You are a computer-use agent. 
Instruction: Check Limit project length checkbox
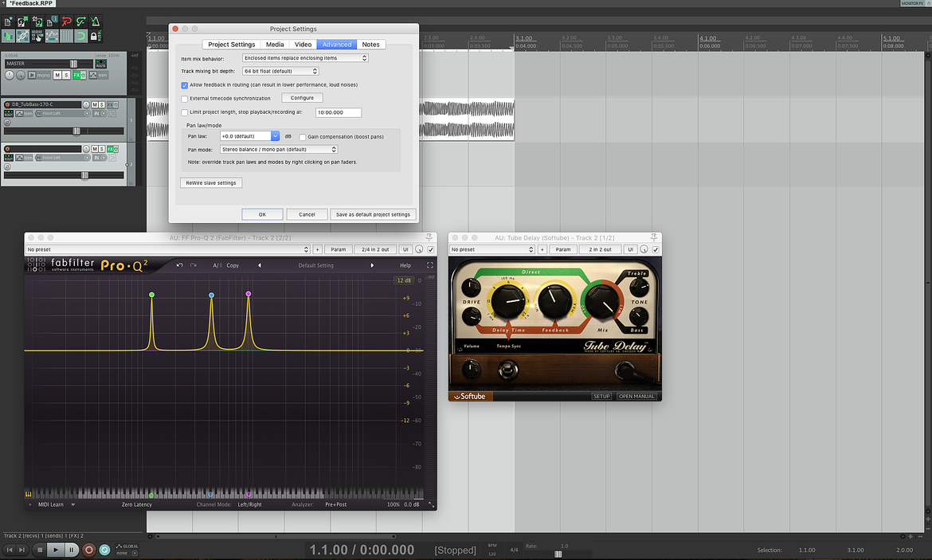pyautogui.click(x=184, y=112)
